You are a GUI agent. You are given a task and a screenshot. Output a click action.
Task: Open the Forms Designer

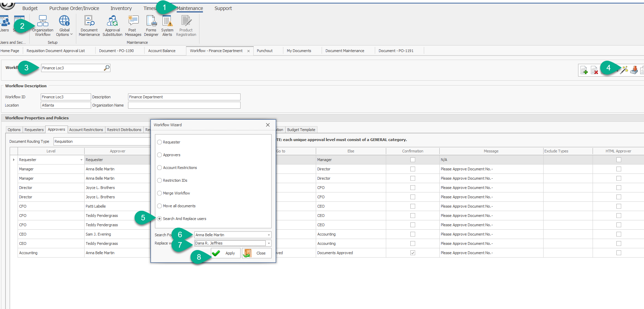tap(151, 26)
